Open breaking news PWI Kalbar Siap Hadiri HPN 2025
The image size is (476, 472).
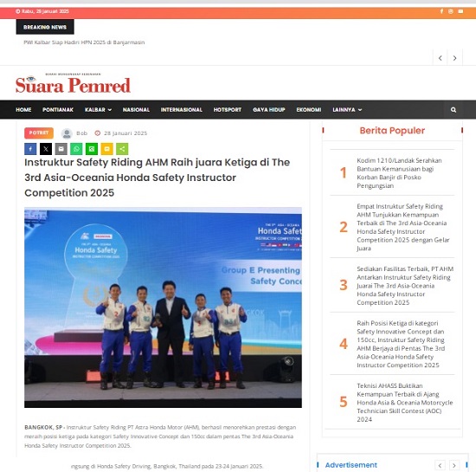84,42
